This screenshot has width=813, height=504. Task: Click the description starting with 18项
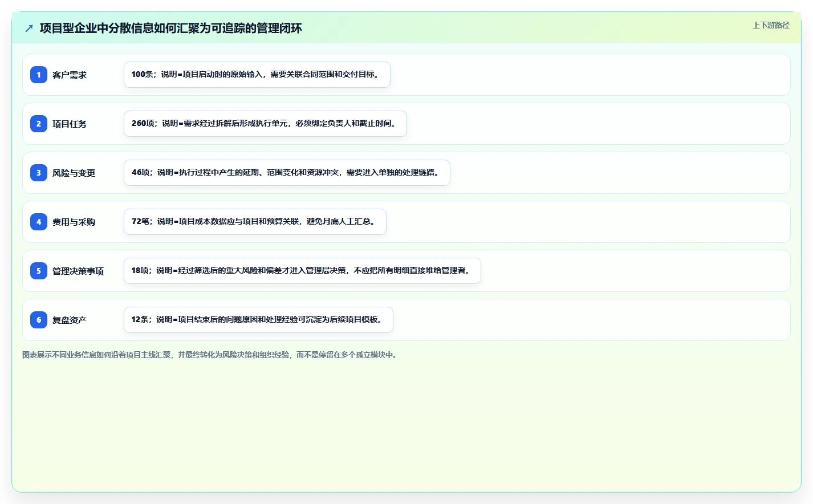[302, 271]
